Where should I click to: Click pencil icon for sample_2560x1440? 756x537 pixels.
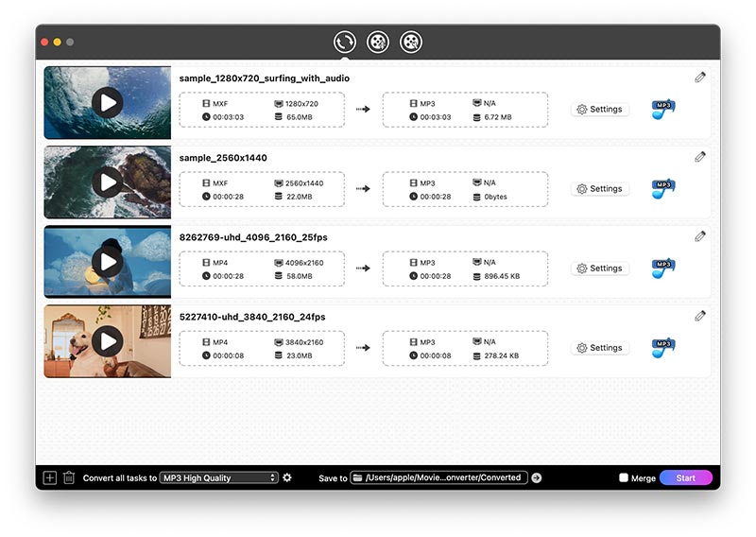[x=700, y=157]
